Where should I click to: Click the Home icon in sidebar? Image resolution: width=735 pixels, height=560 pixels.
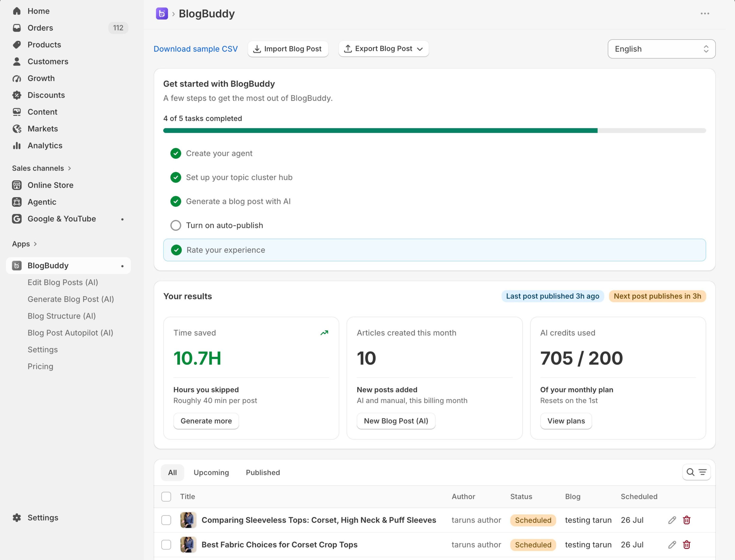17,11
